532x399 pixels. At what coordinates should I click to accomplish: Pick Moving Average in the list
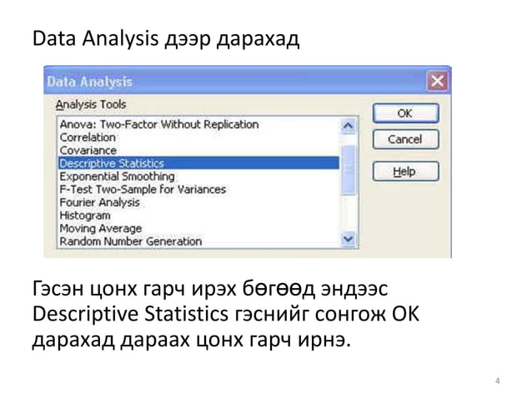point(198,228)
